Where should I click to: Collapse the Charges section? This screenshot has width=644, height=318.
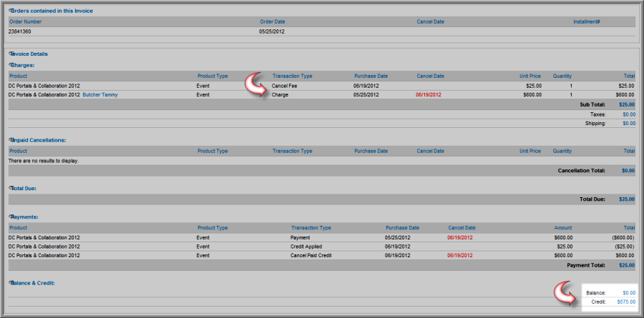(x=10, y=64)
